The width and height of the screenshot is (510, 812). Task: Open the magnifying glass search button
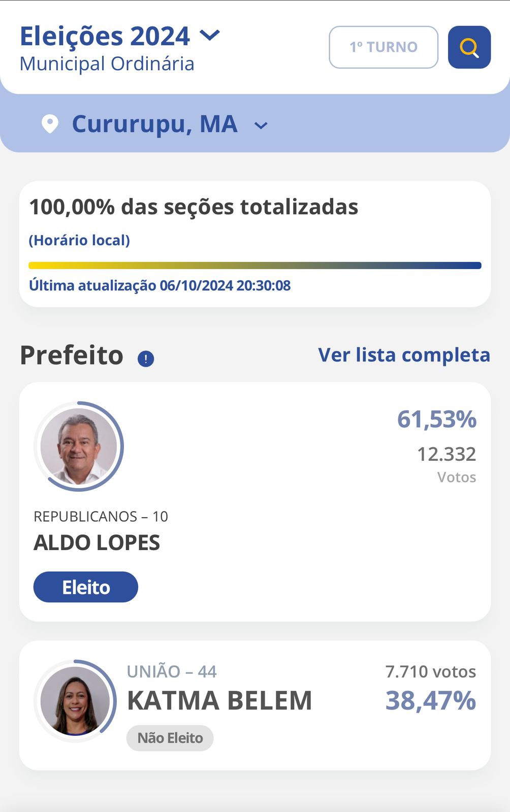click(469, 47)
